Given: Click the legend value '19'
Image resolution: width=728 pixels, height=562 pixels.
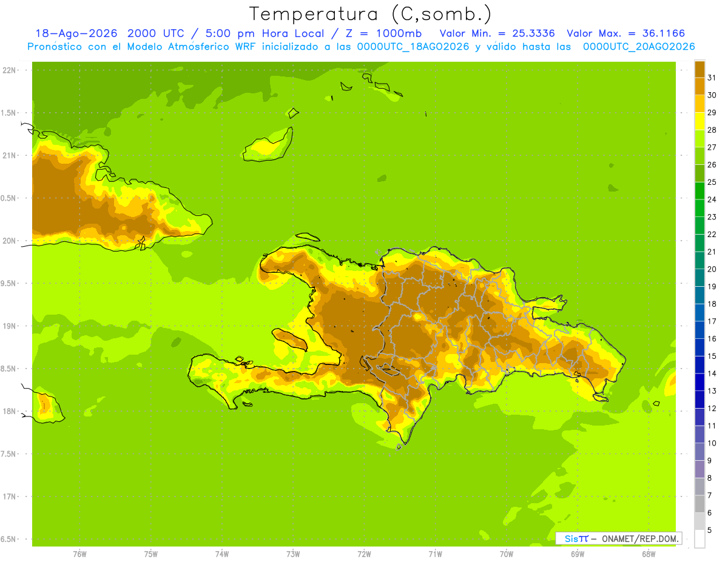Looking at the screenshot, I should (x=712, y=286).
